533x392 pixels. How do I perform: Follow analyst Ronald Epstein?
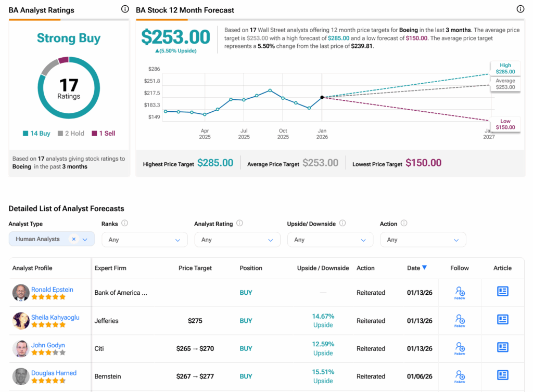point(460,293)
